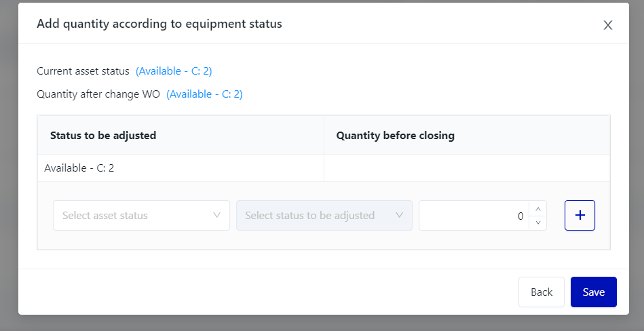Click the plus icon to add row
The image size is (644, 331).
[x=580, y=215]
